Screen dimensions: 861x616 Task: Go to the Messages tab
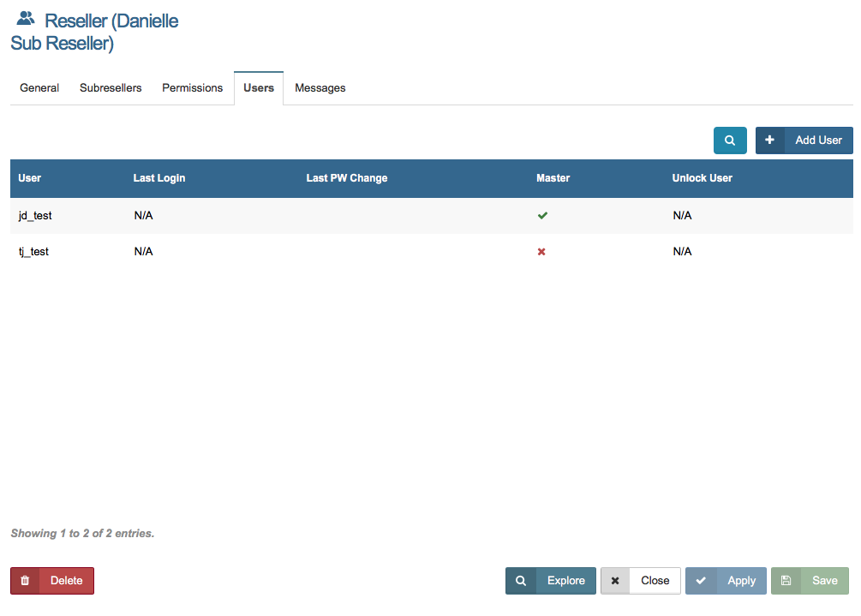pyautogui.click(x=320, y=88)
